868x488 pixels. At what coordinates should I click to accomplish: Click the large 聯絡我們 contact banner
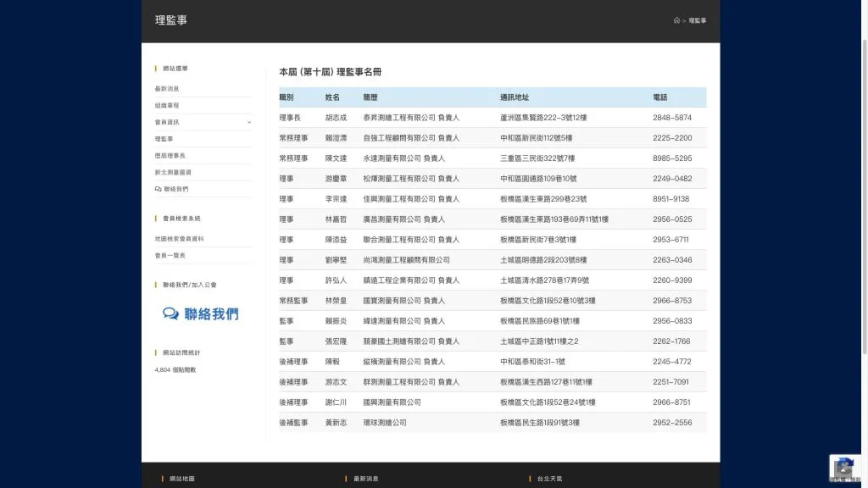pyautogui.click(x=201, y=313)
